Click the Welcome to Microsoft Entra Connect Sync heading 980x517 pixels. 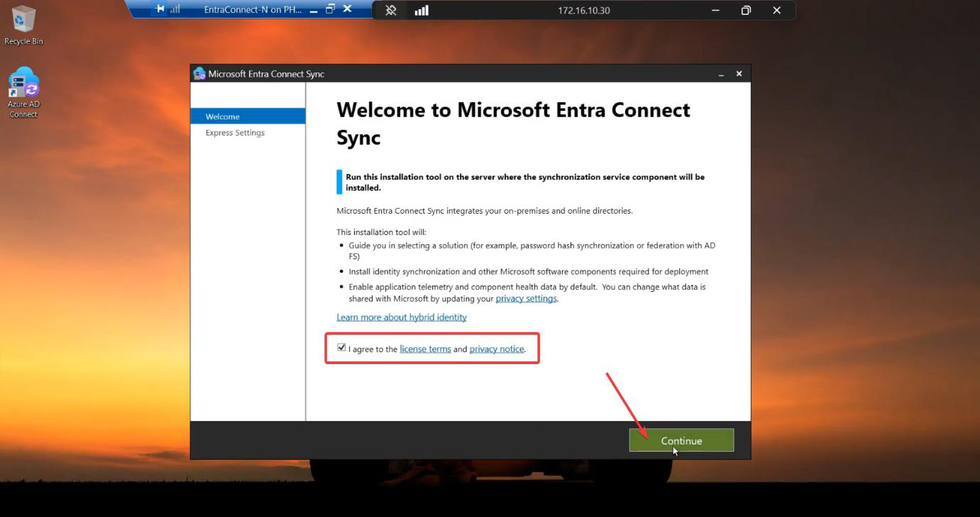(513, 124)
